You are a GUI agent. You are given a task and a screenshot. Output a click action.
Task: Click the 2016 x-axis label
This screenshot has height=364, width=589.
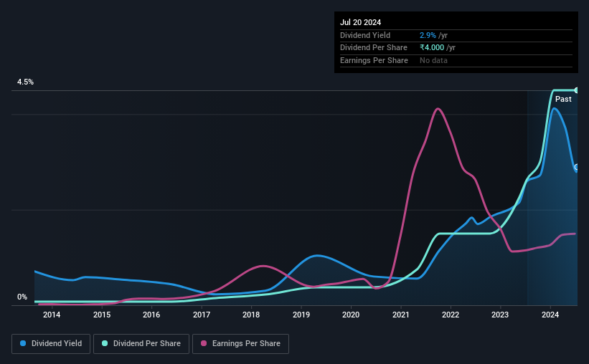(151, 315)
